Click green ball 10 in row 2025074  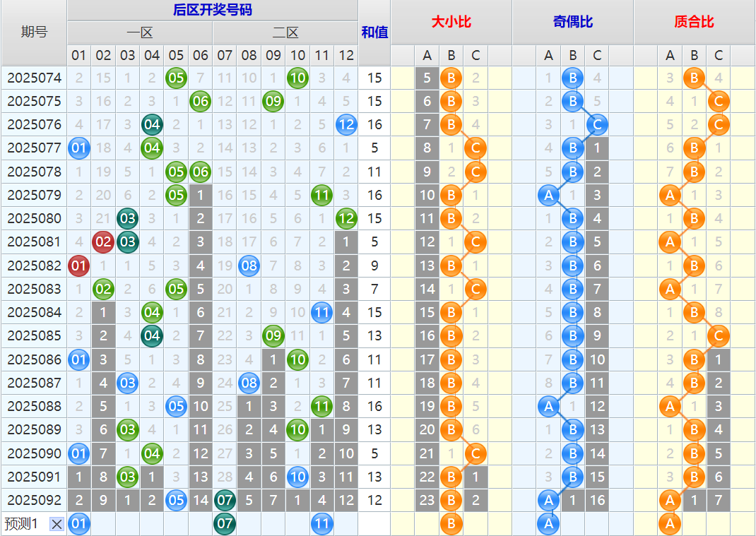coord(297,78)
